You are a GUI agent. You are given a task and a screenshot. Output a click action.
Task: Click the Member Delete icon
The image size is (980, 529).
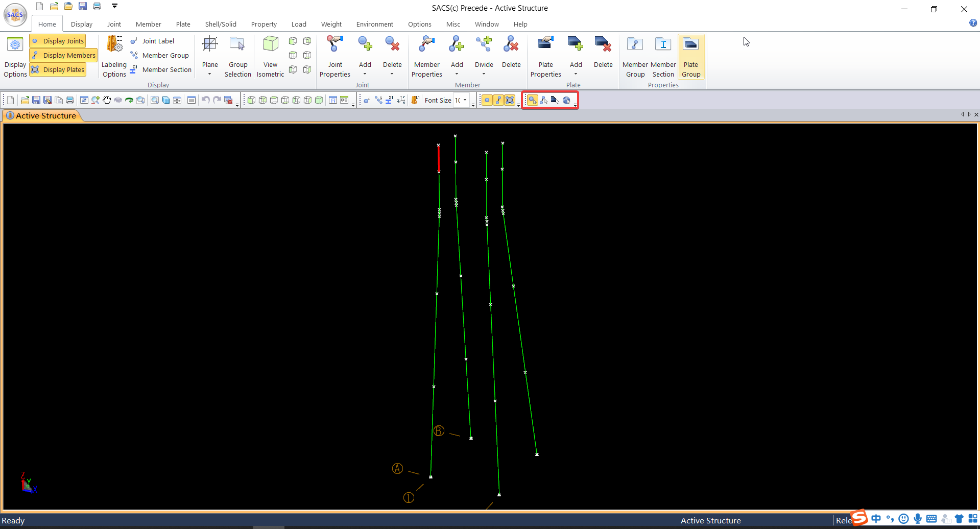pyautogui.click(x=511, y=44)
